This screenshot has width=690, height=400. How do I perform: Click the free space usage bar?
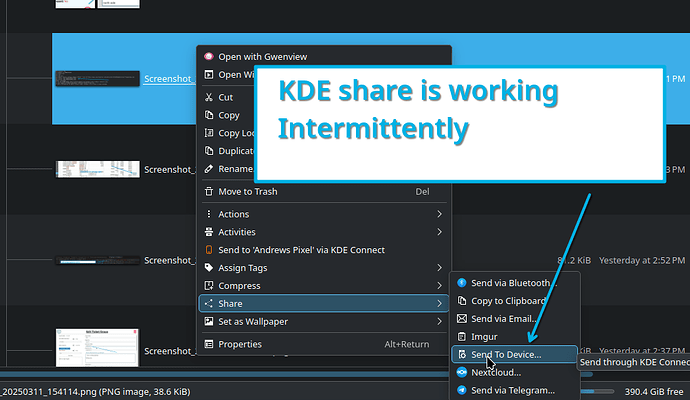597,391
